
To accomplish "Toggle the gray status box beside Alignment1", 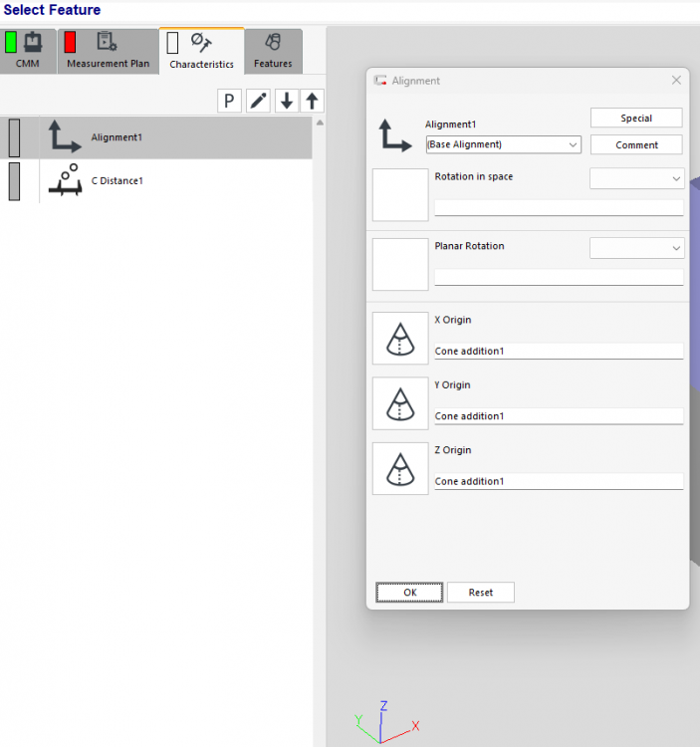I will pyautogui.click(x=14, y=137).
